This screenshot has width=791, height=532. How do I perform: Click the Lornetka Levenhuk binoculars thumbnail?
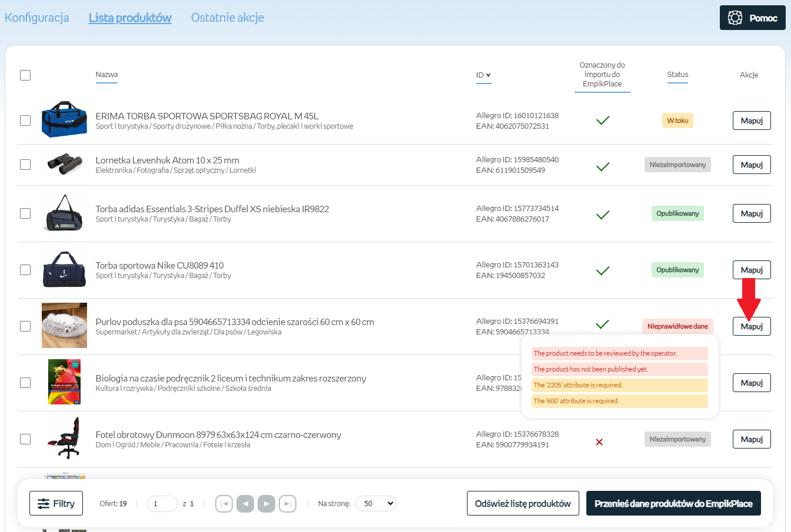tap(64, 165)
